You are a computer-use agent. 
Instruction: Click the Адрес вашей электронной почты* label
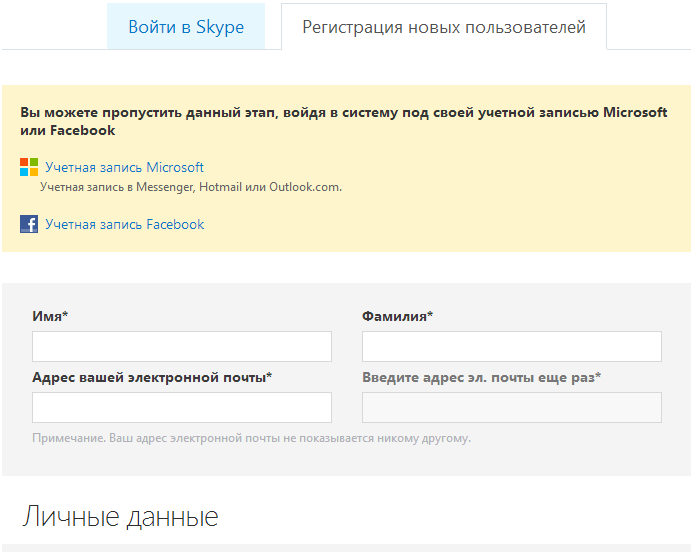point(152,378)
